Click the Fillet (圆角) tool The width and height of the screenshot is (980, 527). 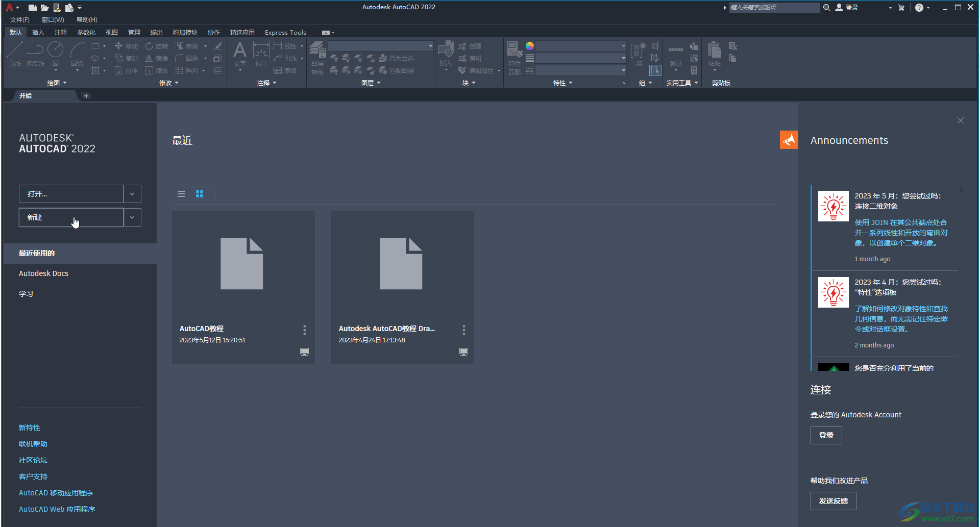[x=187, y=58]
